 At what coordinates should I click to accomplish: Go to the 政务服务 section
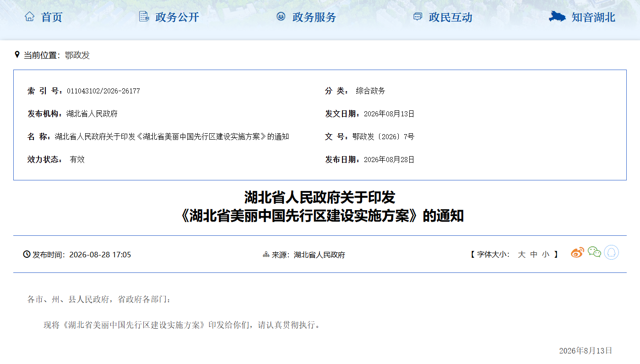[x=314, y=17]
